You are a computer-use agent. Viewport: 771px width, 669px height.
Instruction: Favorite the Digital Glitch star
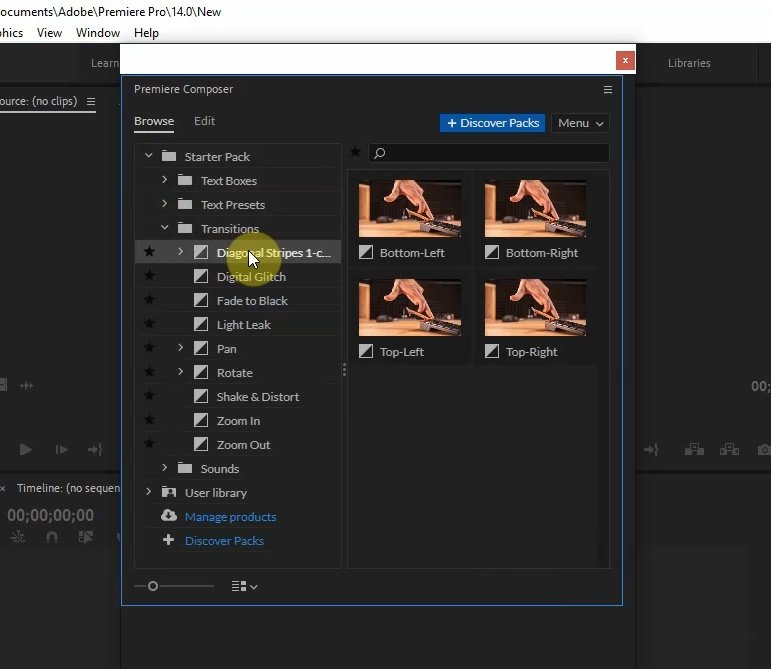click(x=149, y=276)
